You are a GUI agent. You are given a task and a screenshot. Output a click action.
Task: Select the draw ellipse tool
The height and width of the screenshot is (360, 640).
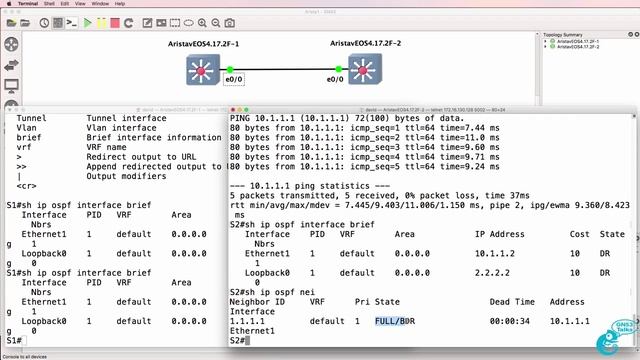point(188,23)
